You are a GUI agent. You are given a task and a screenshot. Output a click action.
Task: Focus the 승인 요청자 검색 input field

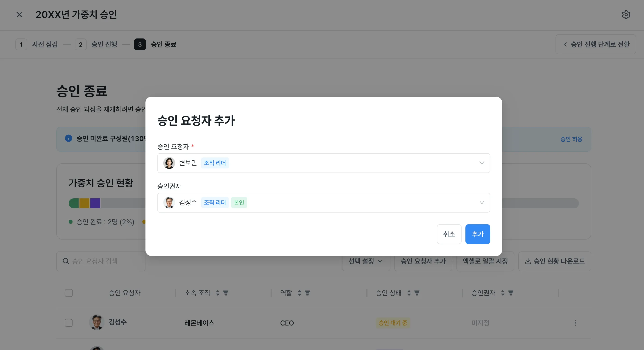(101, 261)
